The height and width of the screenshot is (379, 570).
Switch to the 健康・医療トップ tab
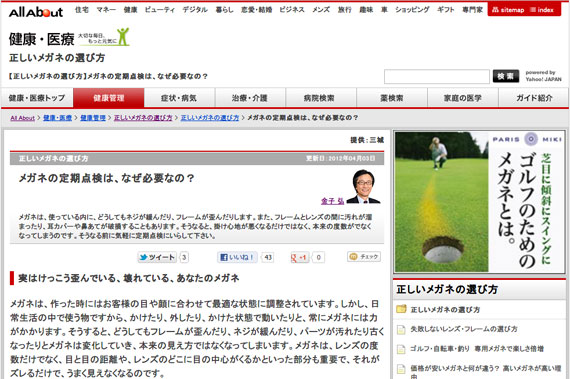37,98
